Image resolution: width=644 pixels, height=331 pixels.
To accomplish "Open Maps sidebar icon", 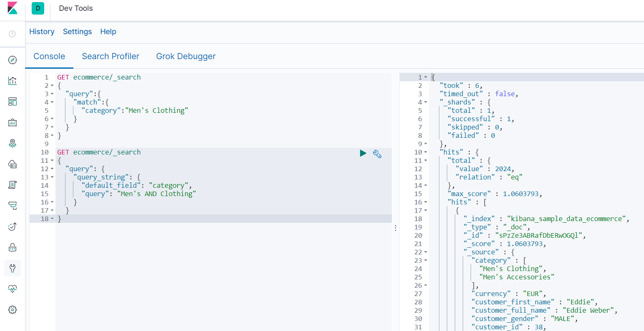I will pos(13,143).
